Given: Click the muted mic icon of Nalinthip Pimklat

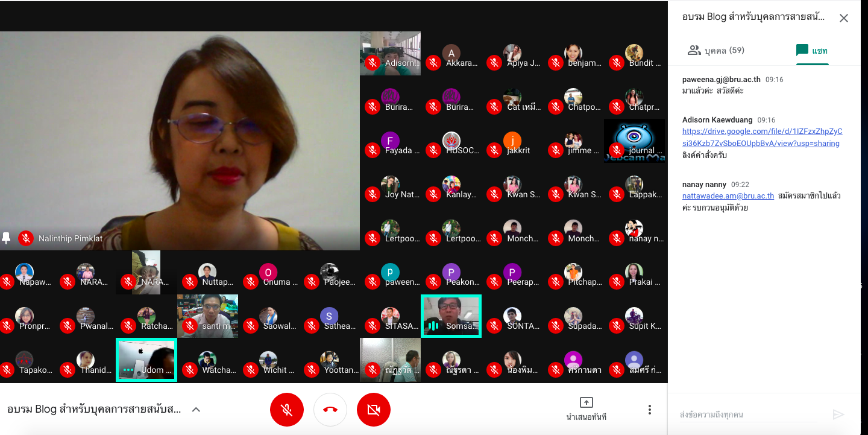Looking at the screenshot, I should point(25,238).
